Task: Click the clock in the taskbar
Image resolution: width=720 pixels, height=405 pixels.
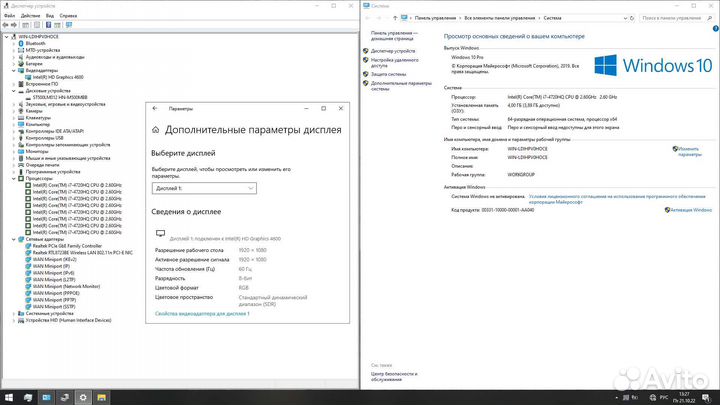Action: pos(684,397)
